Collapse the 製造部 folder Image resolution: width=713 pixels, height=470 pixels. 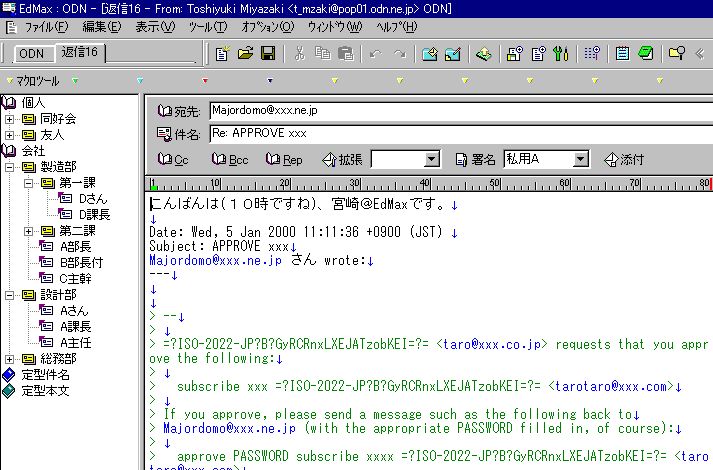point(9,167)
